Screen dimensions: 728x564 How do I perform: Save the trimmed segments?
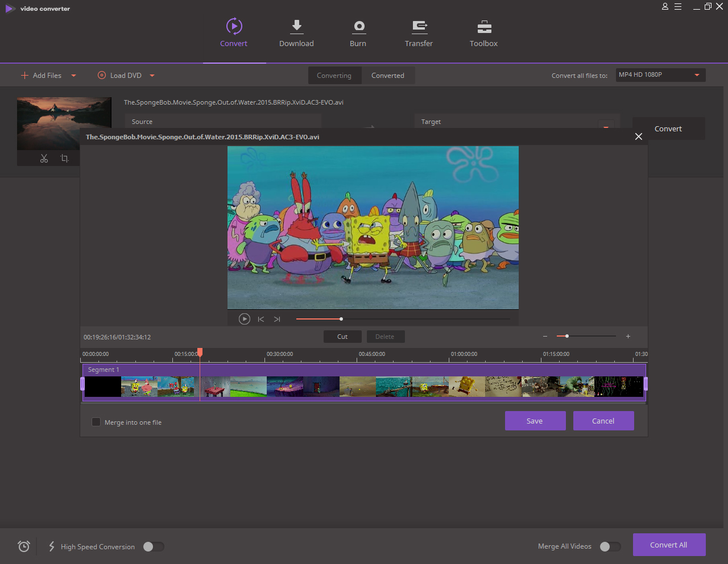point(535,421)
